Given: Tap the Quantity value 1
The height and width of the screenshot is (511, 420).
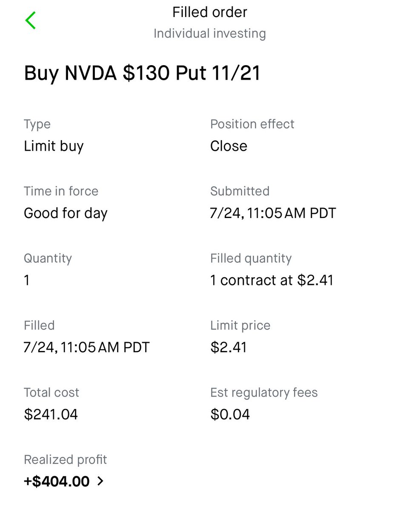Looking at the screenshot, I should (x=27, y=280).
